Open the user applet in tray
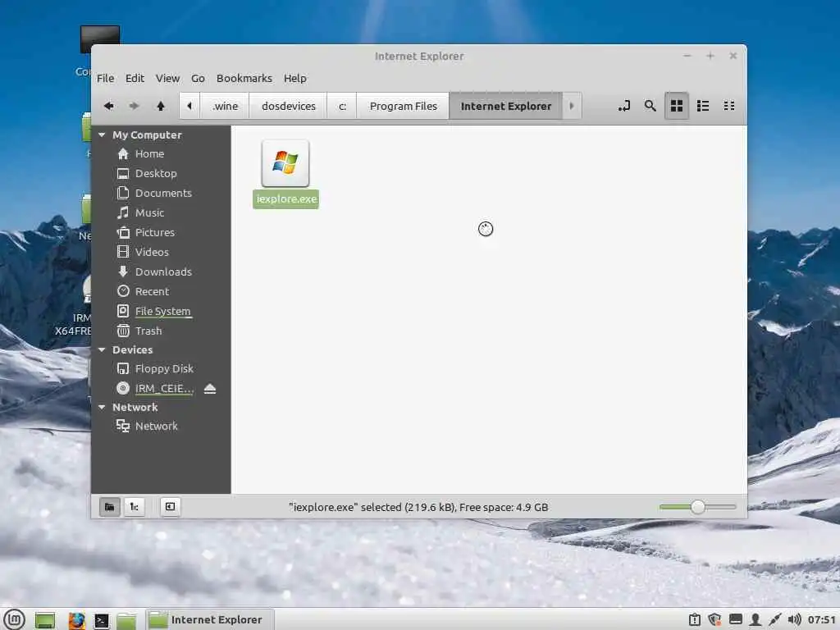 [756, 620]
